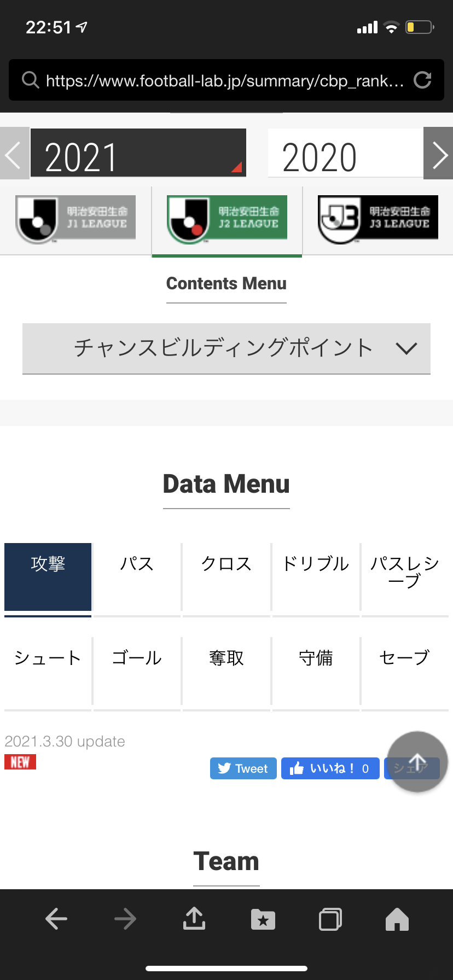Open the bookmarks folder icon
The image size is (453, 980).
click(x=263, y=919)
